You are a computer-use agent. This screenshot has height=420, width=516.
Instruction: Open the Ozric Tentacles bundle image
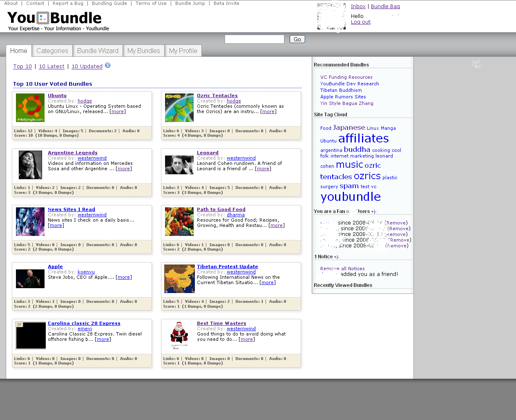click(179, 108)
